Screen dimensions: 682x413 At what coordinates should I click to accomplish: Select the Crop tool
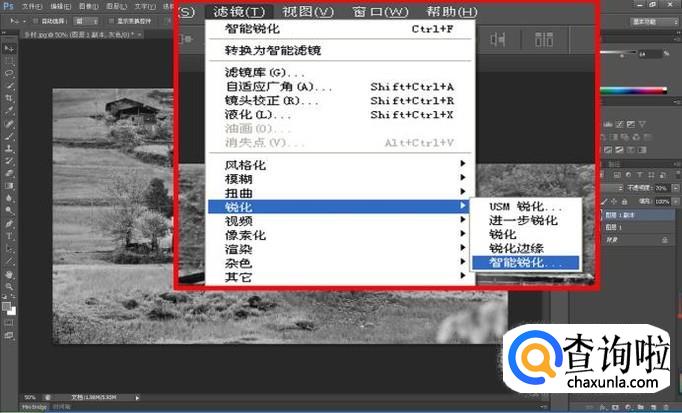(x=9, y=99)
